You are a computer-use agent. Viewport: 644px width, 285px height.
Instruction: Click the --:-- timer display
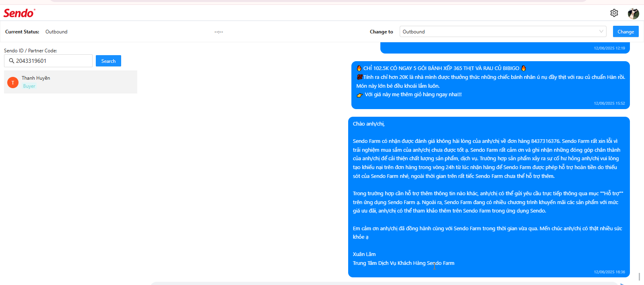(x=219, y=32)
